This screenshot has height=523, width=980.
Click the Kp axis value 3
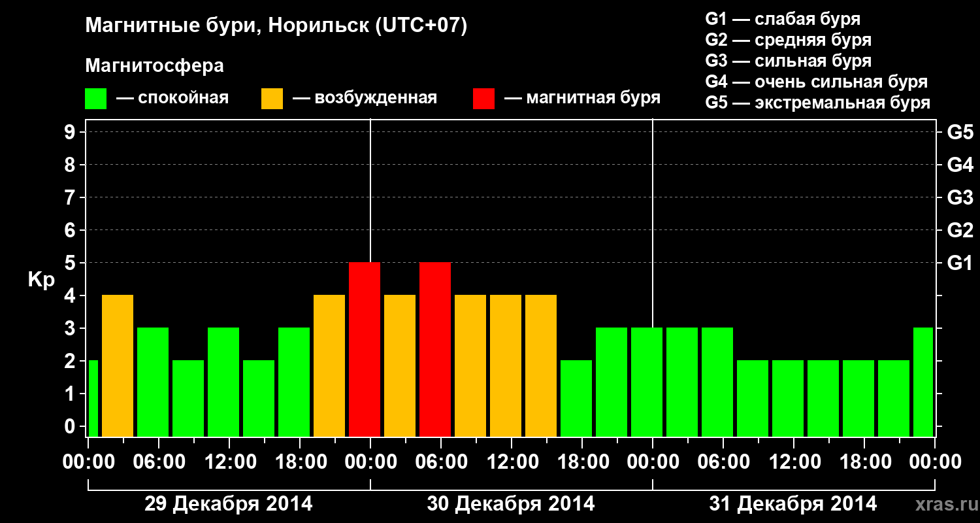71,328
